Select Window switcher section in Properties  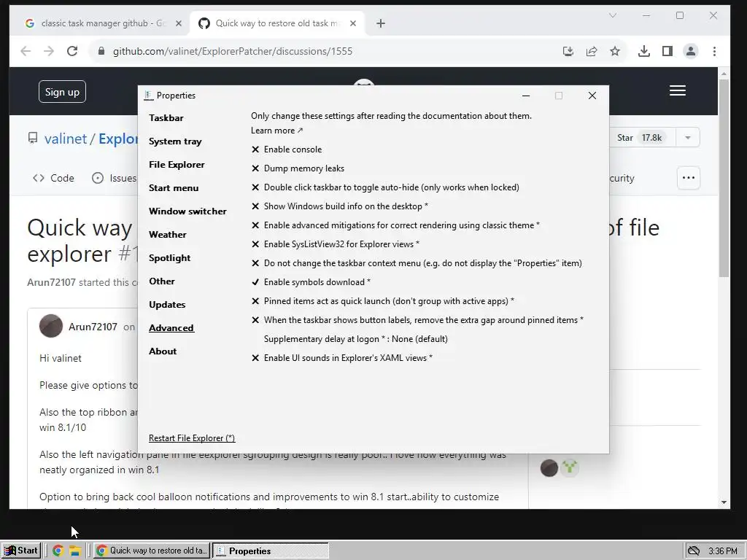point(187,211)
